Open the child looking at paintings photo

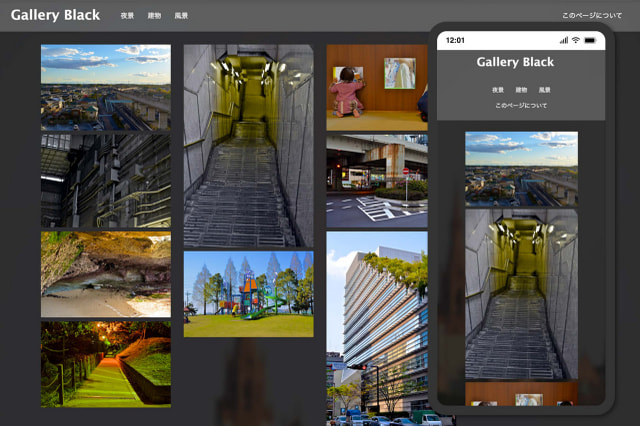pyautogui.click(x=376, y=87)
